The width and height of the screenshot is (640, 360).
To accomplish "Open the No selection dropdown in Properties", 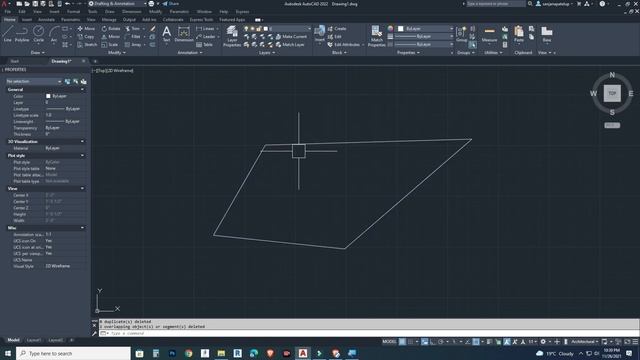I will tap(33, 82).
